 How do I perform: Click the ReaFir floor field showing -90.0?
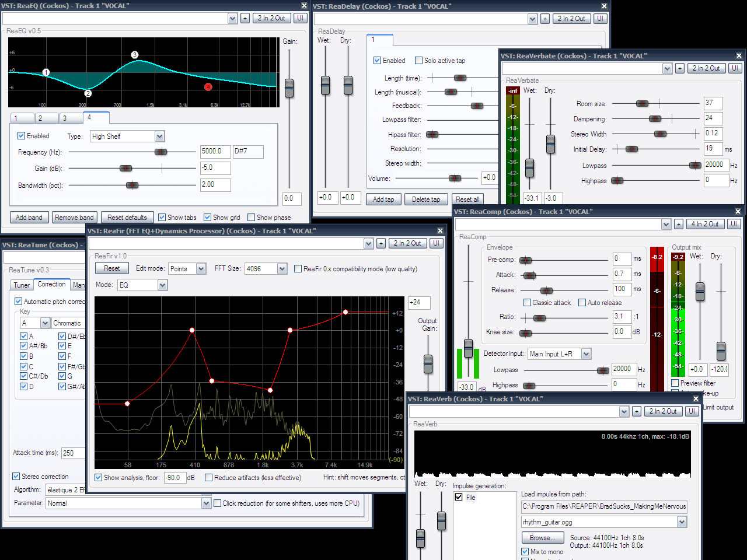coord(174,478)
